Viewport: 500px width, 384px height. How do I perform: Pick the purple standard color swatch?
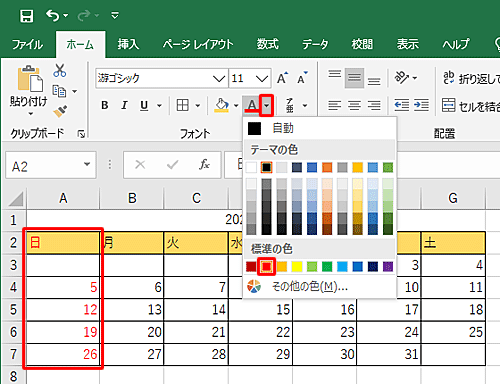tap(388, 266)
